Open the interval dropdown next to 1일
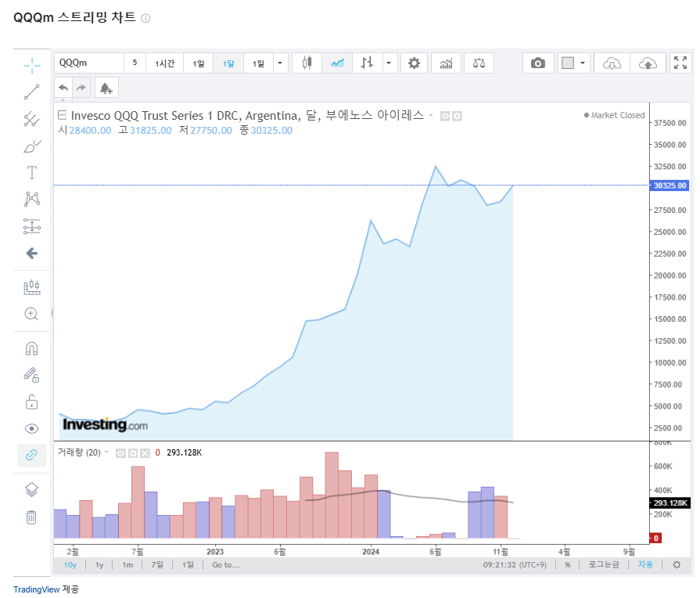This screenshot has height=598, width=700. 279,63
